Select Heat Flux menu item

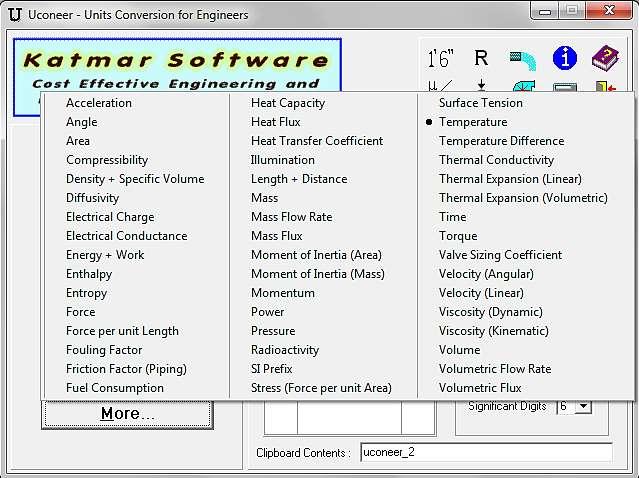pos(276,122)
